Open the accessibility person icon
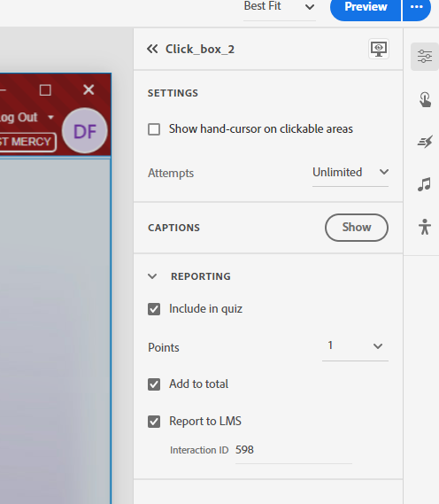The width and height of the screenshot is (439, 504). point(425,227)
